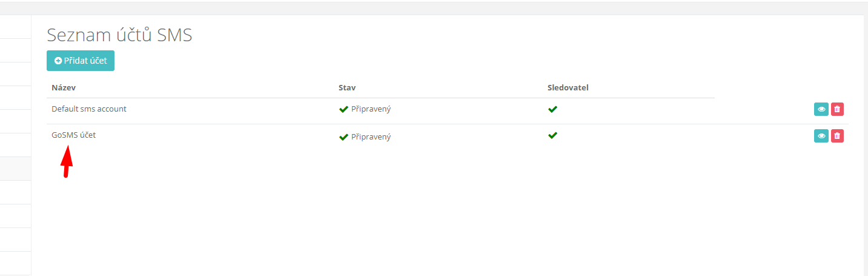This screenshot has height=276, width=868.
Task: Open the GoSMS účet entry
Action: (74, 135)
